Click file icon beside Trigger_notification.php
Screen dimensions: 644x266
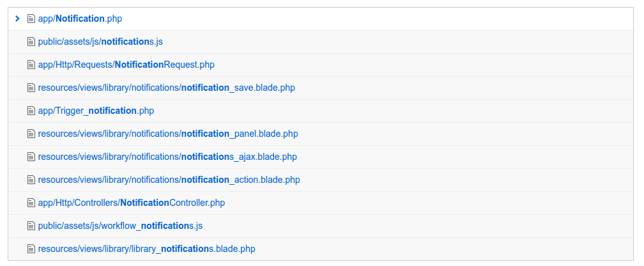[x=31, y=111]
